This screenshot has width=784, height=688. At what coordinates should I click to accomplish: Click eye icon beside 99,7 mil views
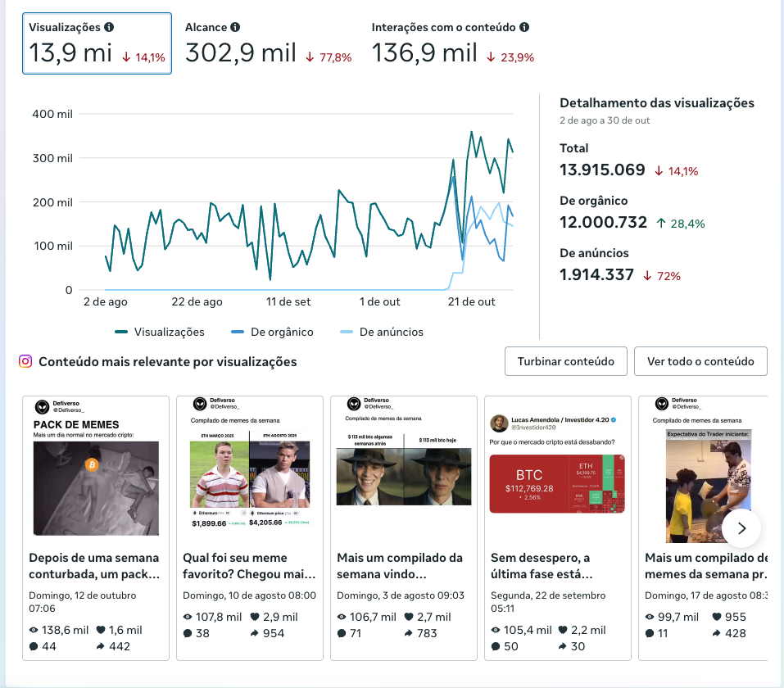coord(650,617)
